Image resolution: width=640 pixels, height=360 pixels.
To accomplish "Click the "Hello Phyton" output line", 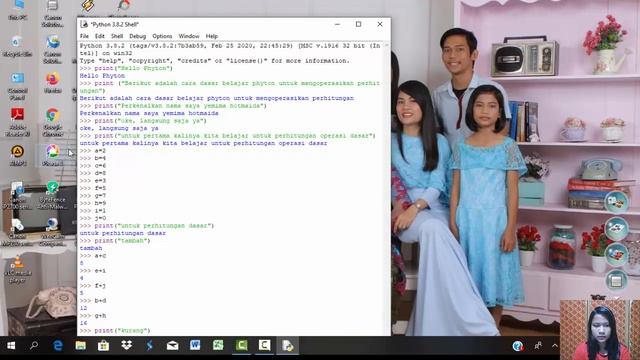I will (x=102, y=76).
